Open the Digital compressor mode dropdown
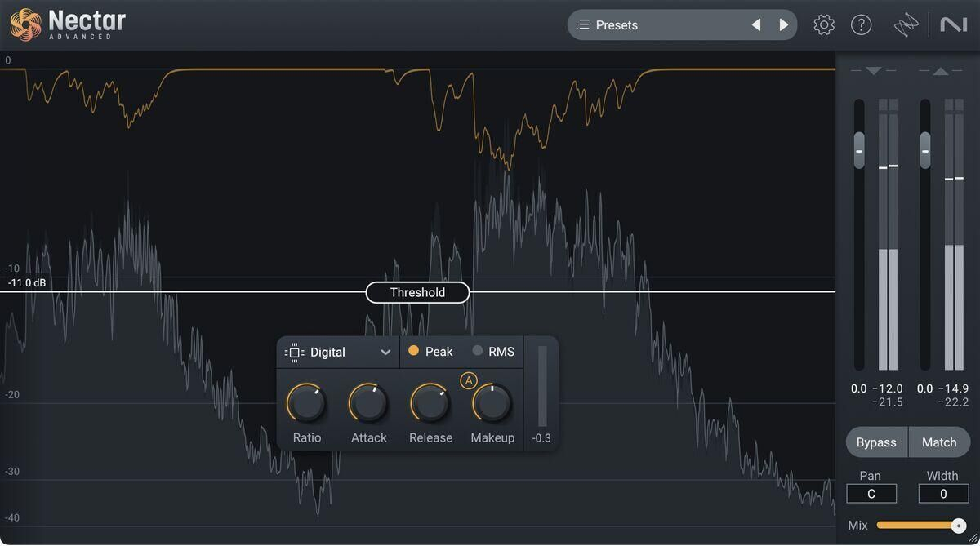Image resolution: width=980 pixels, height=546 pixels. click(x=338, y=353)
